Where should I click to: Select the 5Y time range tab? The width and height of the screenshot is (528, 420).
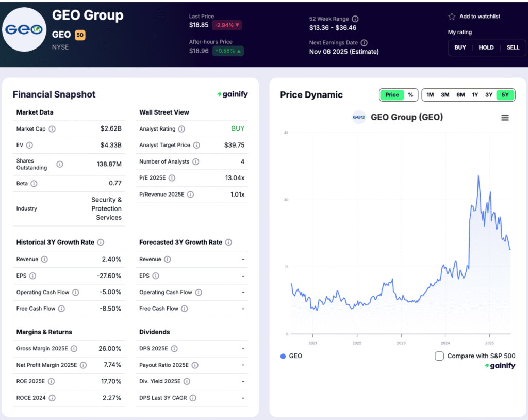pyautogui.click(x=505, y=95)
